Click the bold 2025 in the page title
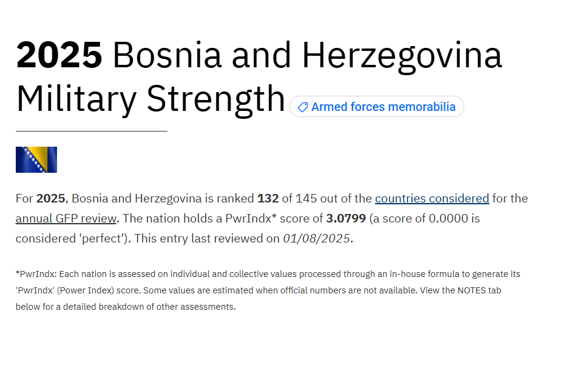This screenshot has height=374, width=588. pyautogui.click(x=59, y=56)
